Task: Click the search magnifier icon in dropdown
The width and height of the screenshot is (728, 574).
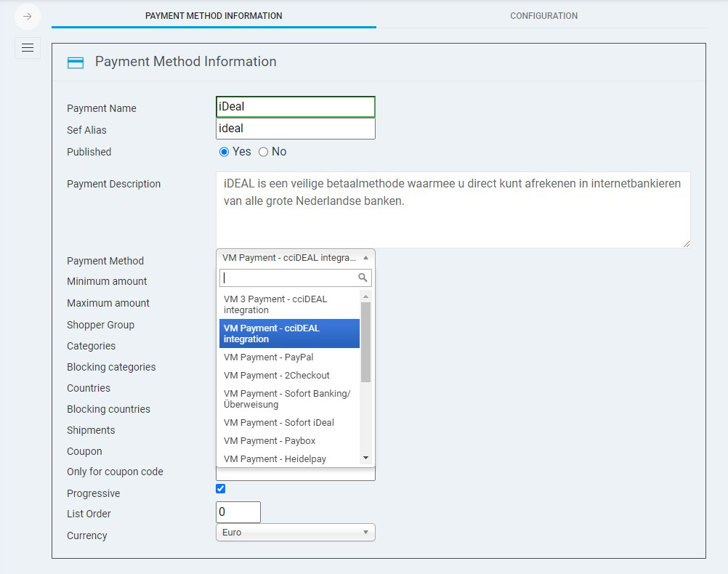Action: (x=363, y=278)
